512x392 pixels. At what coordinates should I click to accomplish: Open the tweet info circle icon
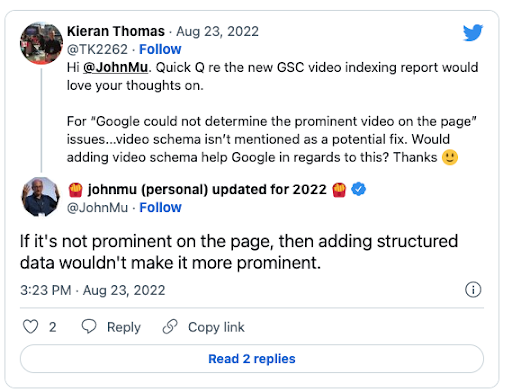[473, 290]
